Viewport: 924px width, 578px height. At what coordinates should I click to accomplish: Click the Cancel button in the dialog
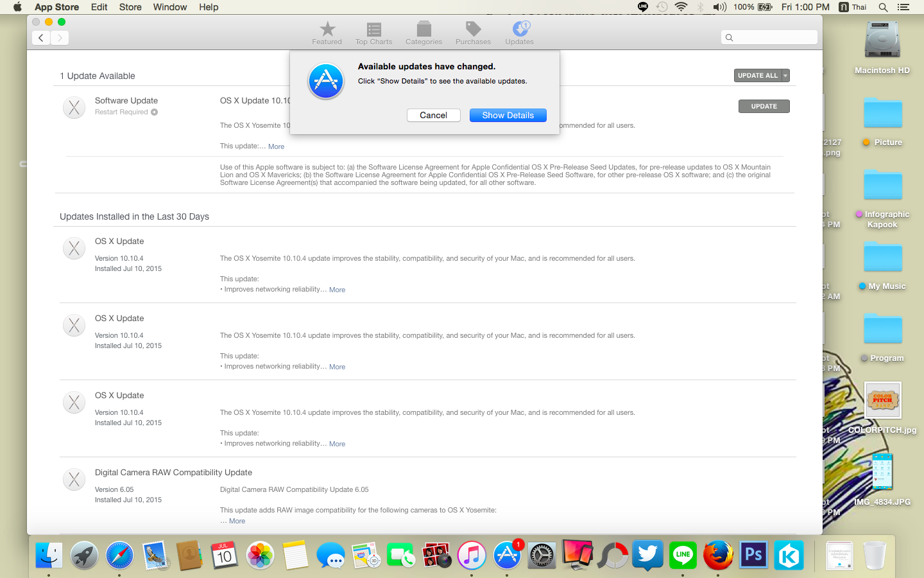coord(434,115)
